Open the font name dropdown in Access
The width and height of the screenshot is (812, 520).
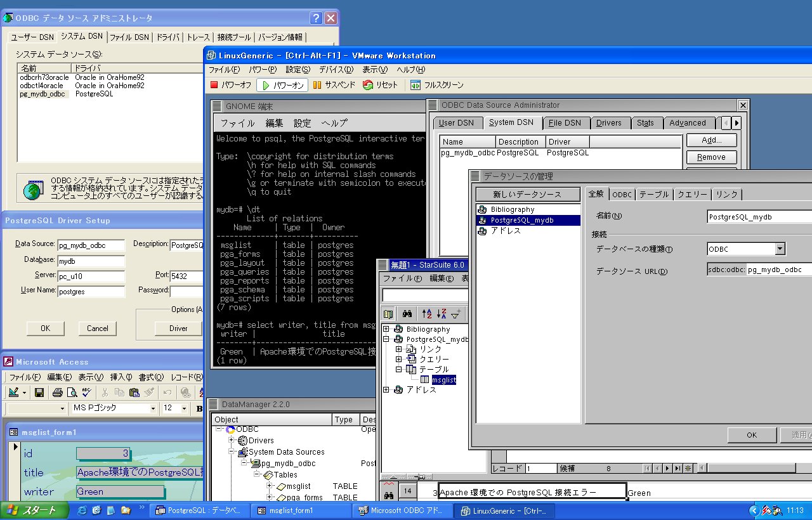click(154, 408)
